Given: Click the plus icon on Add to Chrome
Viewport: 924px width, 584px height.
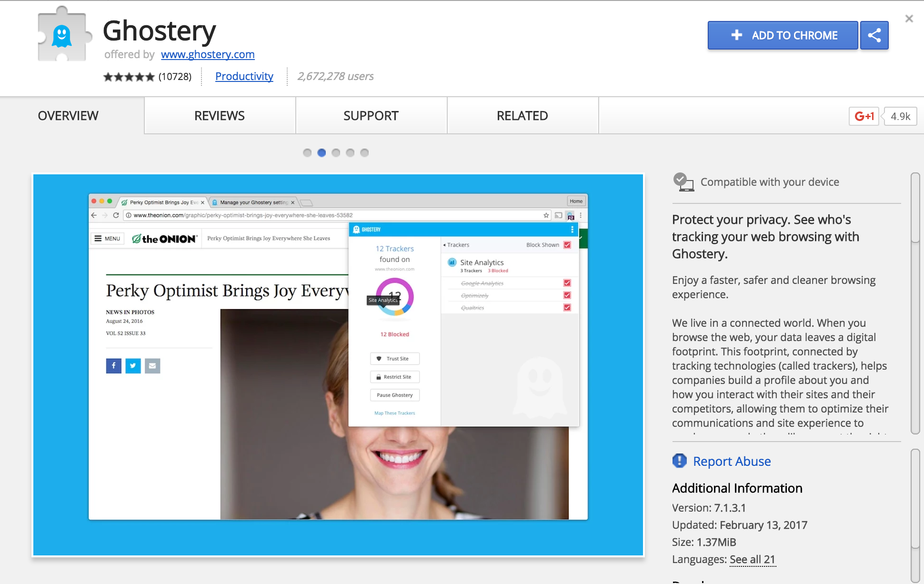Looking at the screenshot, I should coord(736,35).
